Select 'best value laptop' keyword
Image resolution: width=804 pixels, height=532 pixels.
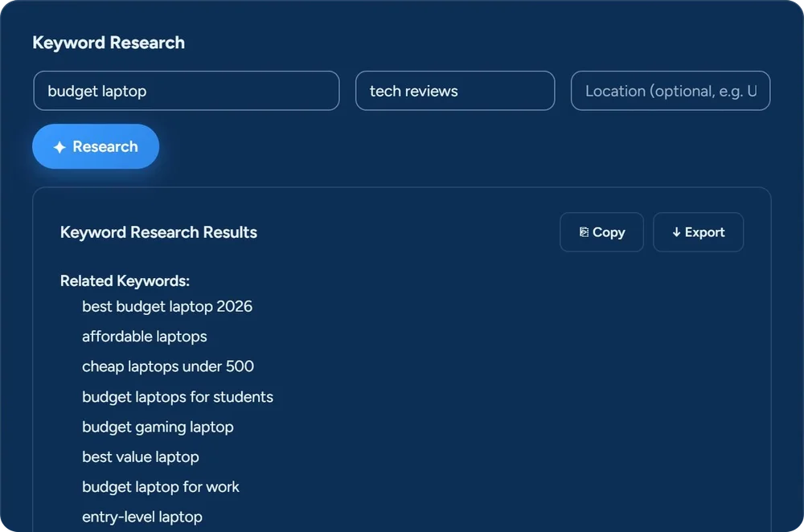[141, 457]
